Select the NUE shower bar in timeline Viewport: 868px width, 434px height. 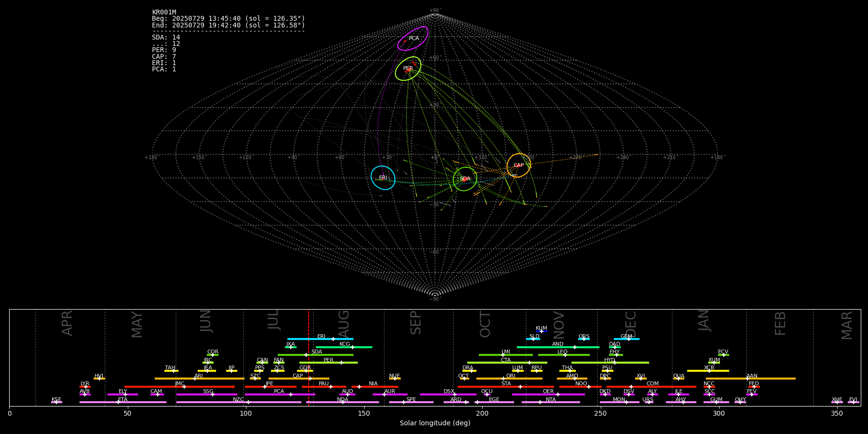coord(394,379)
